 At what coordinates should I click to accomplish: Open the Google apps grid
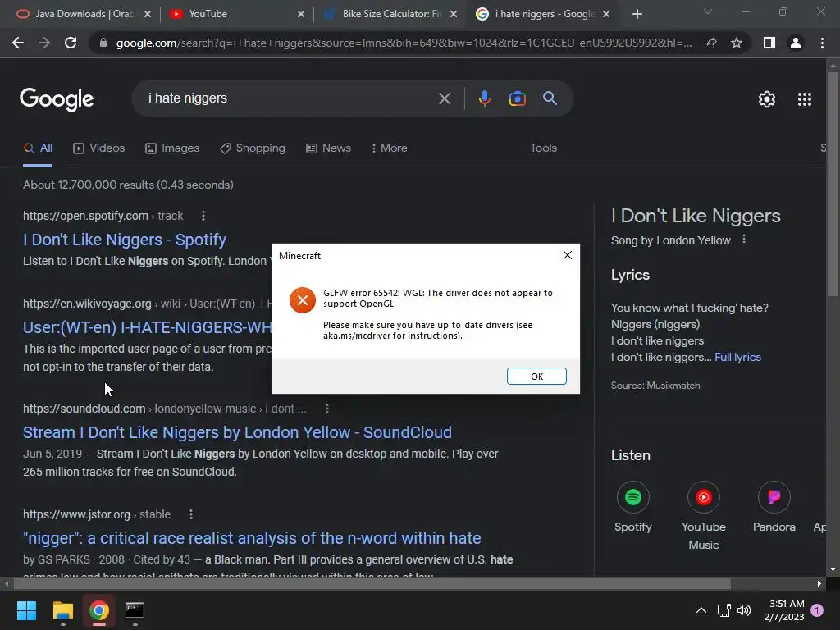pos(805,99)
